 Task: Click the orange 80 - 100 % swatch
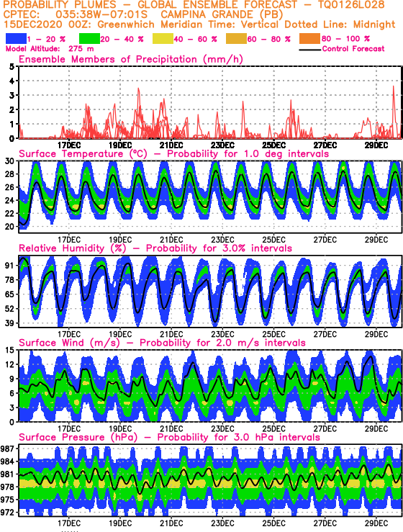309,39
